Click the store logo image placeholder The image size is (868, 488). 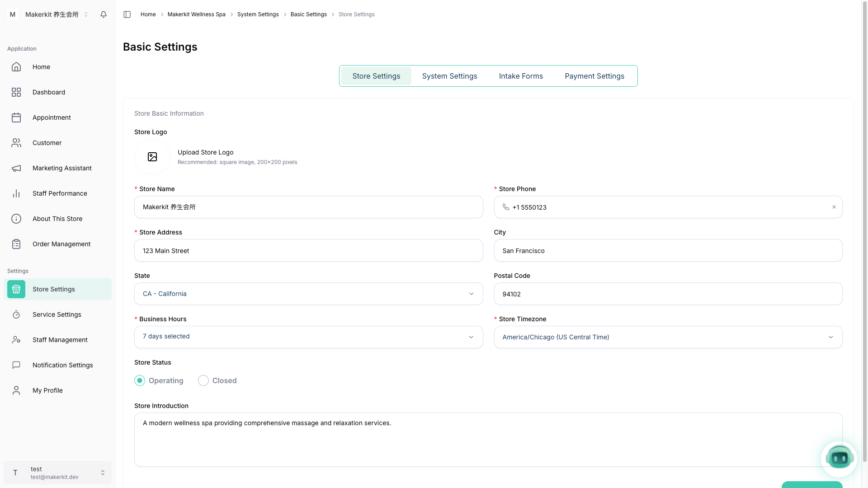tap(152, 157)
